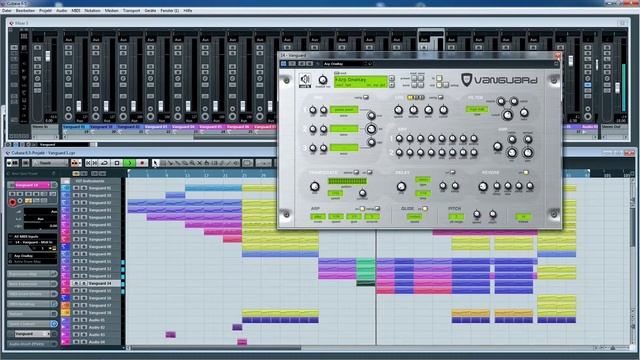Open the Delay type selector in Vanguard
The width and height of the screenshot is (640, 360).
[422, 180]
